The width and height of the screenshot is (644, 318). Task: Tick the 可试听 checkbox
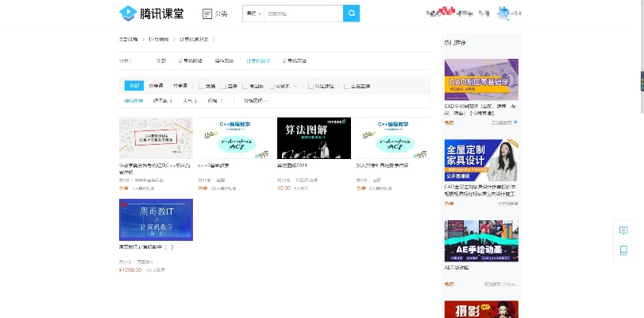pyautogui.click(x=272, y=86)
